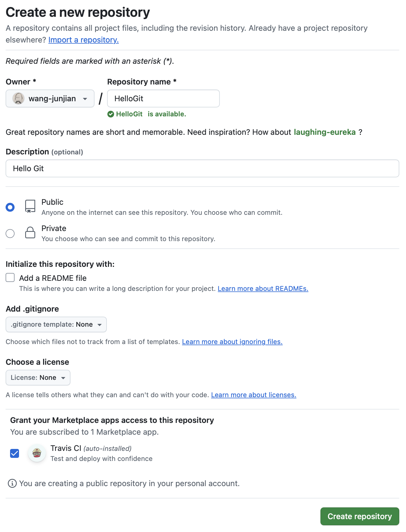Expand the .gitignore template dropdown
The height and width of the screenshot is (532, 406).
pyautogui.click(x=56, y=324)
